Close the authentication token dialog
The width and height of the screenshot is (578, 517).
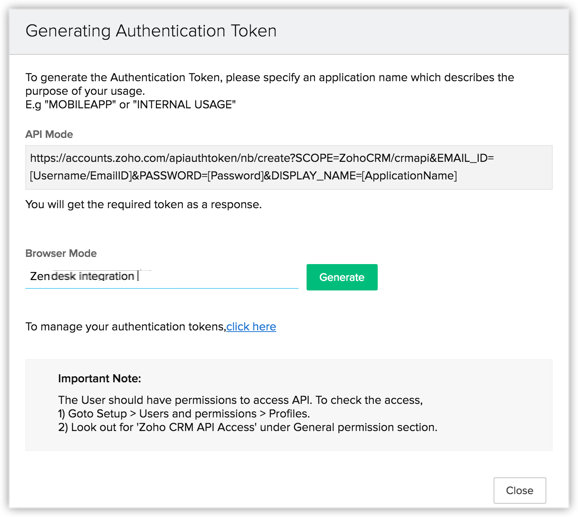519,490
